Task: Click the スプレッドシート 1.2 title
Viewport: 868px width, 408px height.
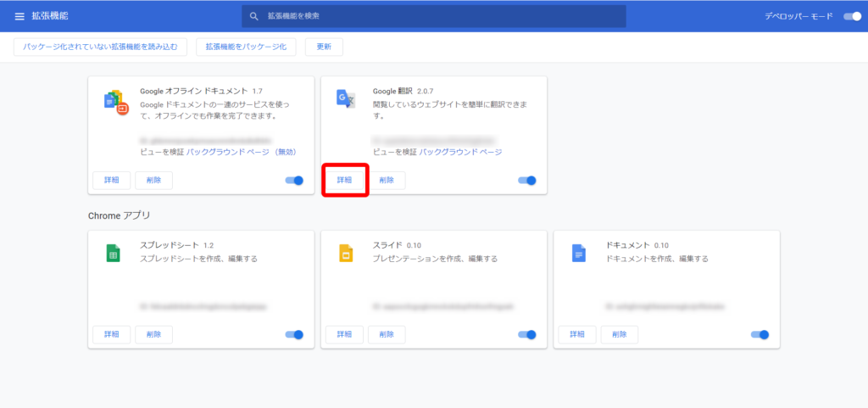Action: 176,244
